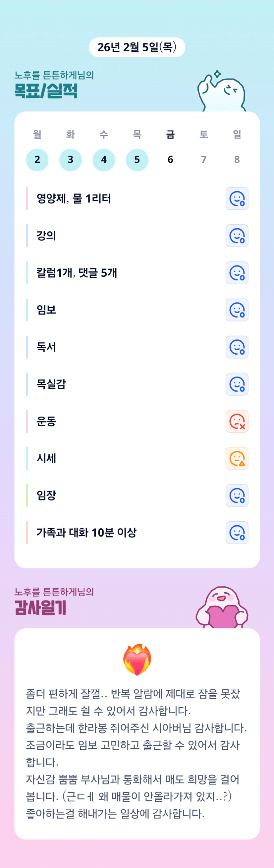274x868 pixels.
Task: Click the flaming heart emoji in 감사일기
Action: pos(137,660)
